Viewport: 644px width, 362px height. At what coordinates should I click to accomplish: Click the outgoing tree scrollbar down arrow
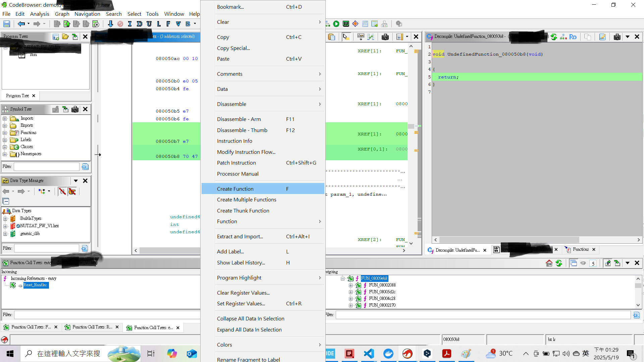pos(638,305)
